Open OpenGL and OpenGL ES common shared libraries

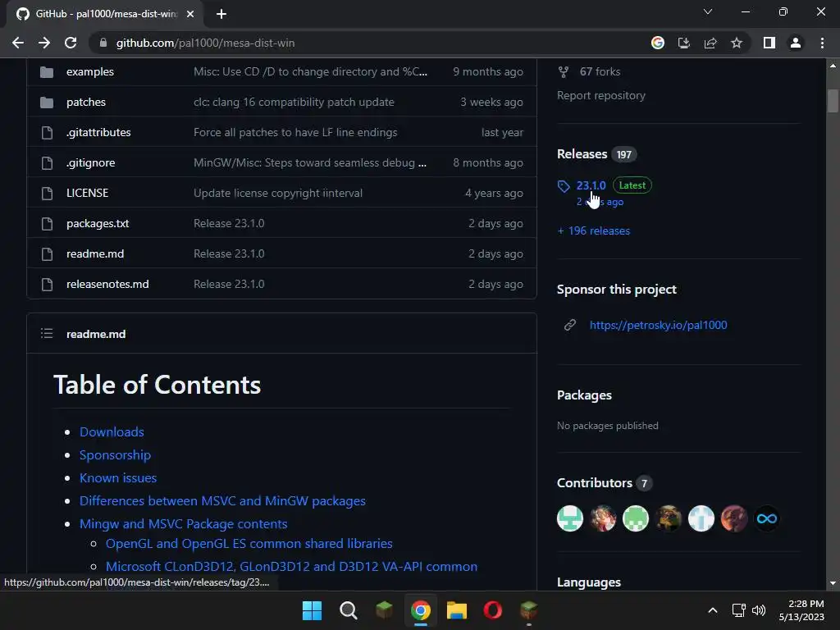click(249, 544)
